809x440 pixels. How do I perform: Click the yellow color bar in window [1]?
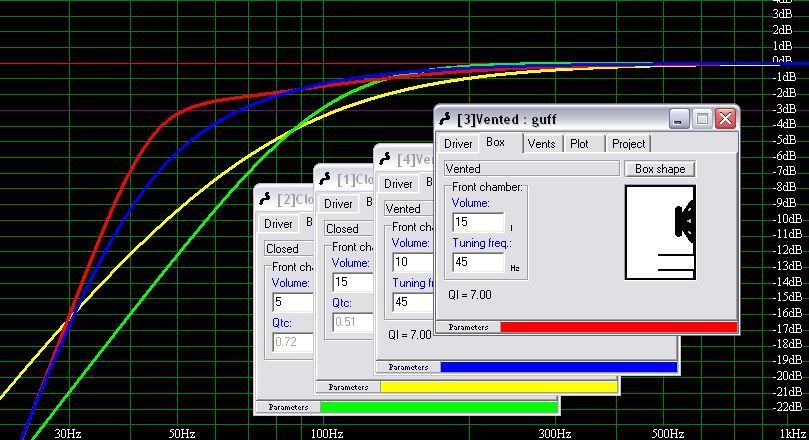(x=499, y=387)
